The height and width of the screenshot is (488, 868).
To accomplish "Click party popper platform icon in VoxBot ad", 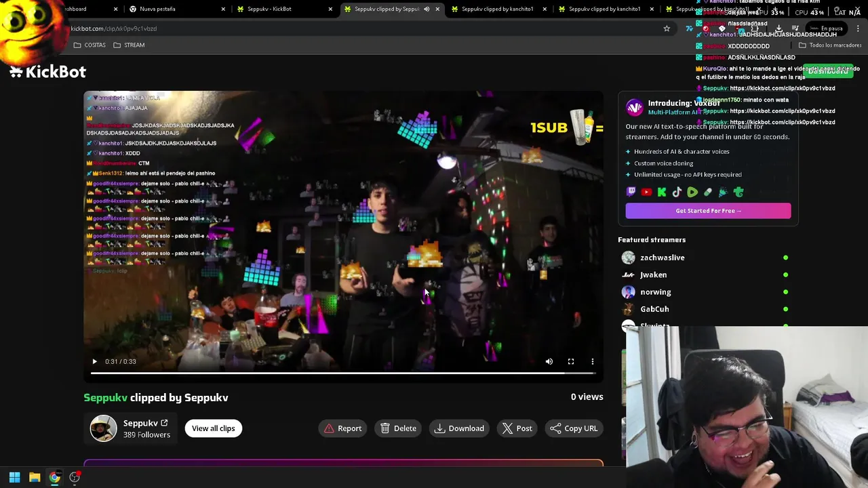I will [x=723, y=192].
